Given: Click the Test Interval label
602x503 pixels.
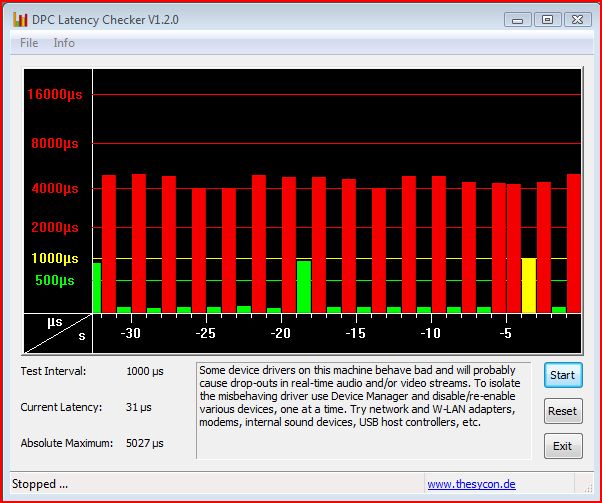Looking at the screenshot, I should [53, 371].
